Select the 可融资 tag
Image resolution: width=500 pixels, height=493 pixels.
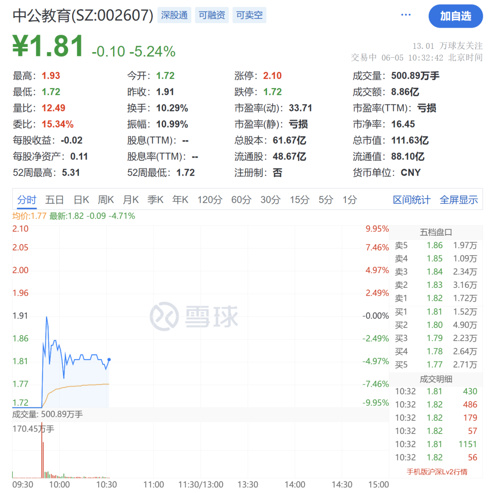pyautogui.click(x=212, y=15)
